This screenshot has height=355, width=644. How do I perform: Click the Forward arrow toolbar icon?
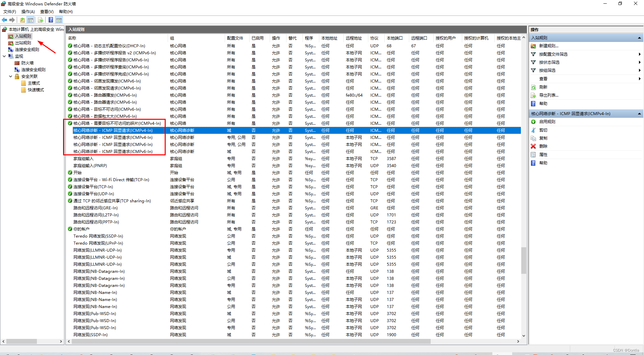pyautogui.click(x=12, y=20)
